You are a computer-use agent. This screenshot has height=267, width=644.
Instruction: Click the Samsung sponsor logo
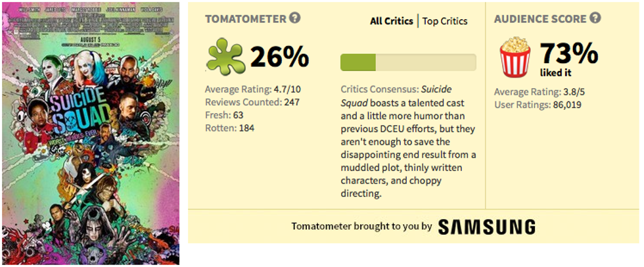coord(486,227)
